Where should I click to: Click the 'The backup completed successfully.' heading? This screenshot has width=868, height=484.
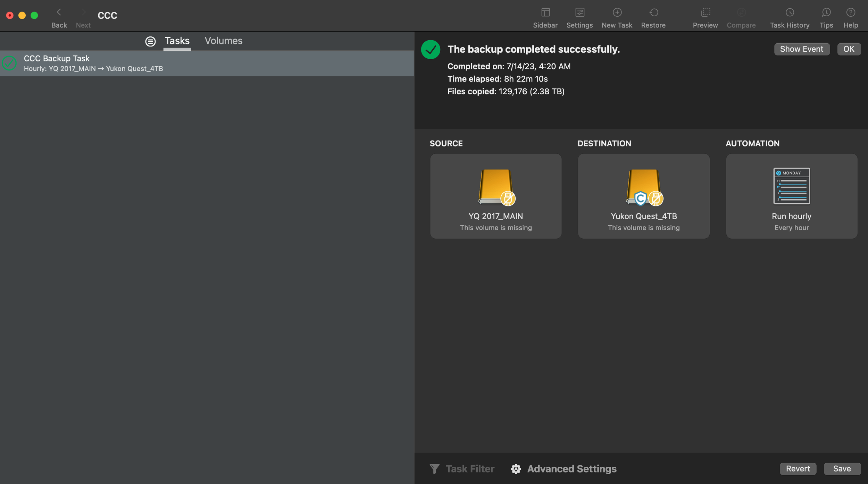(534, 49)
